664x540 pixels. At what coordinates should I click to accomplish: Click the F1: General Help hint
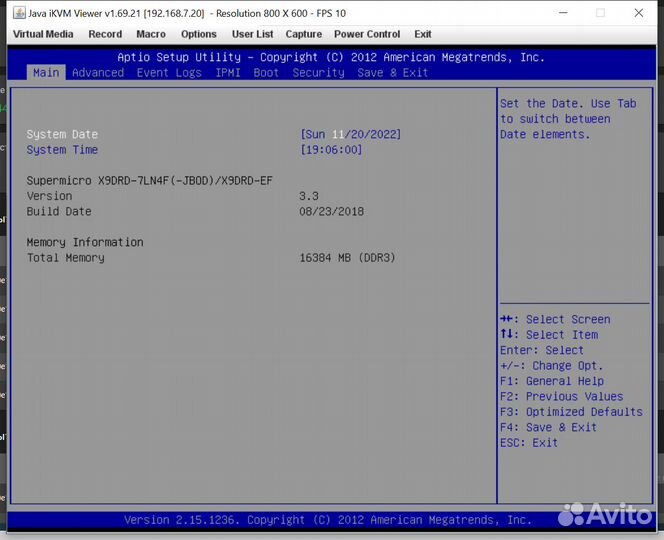click(552, 381)
